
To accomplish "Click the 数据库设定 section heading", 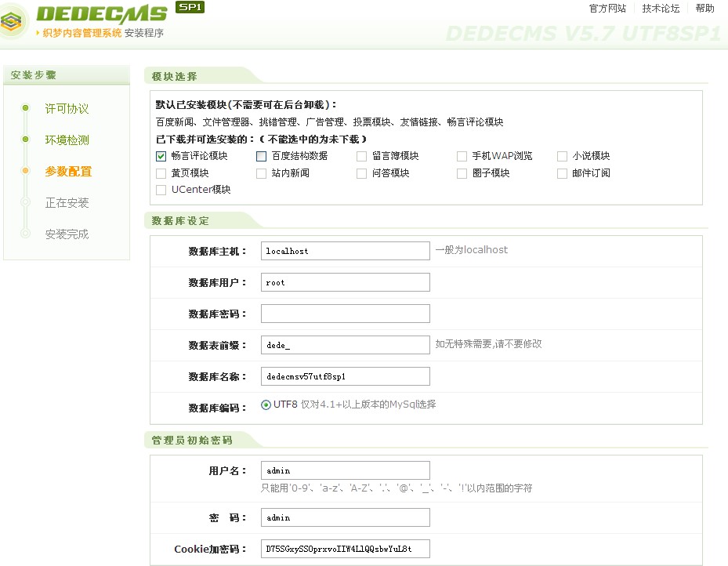I will tap(180, 221).
